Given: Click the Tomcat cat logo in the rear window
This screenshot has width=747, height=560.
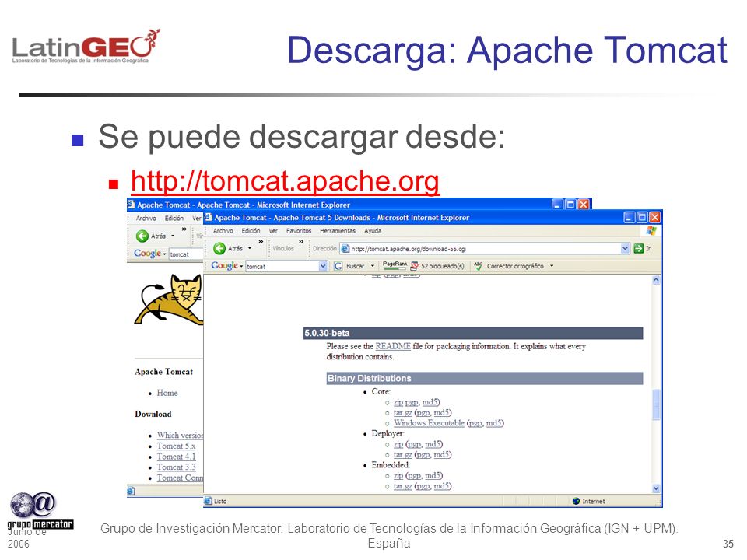Looking at the screenshot, I should pos(169,299).
